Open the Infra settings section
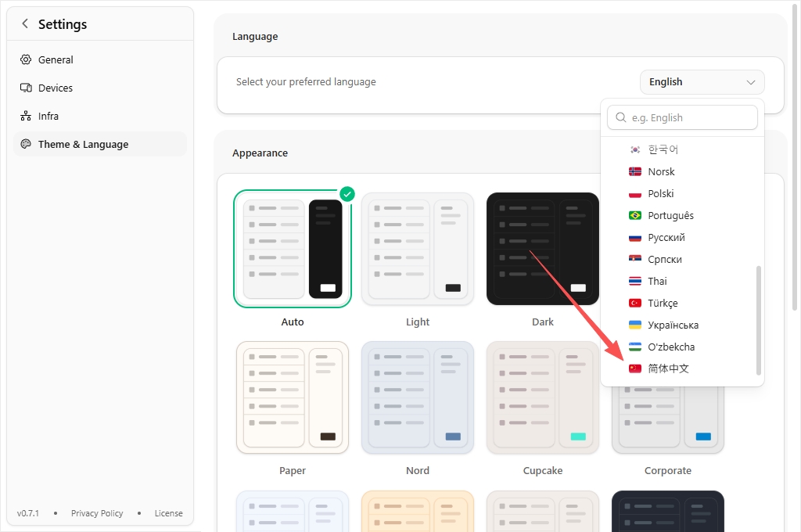The width and height of the screenshot is (801, 532). (x=100, y=116)
